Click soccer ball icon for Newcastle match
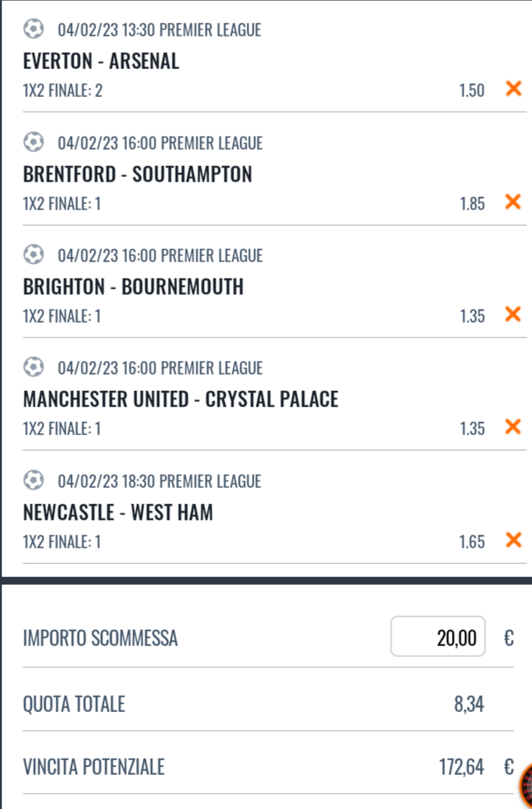The height and width of the screenshot is (809, 532). pyautogui.click(x=33, y=481)
